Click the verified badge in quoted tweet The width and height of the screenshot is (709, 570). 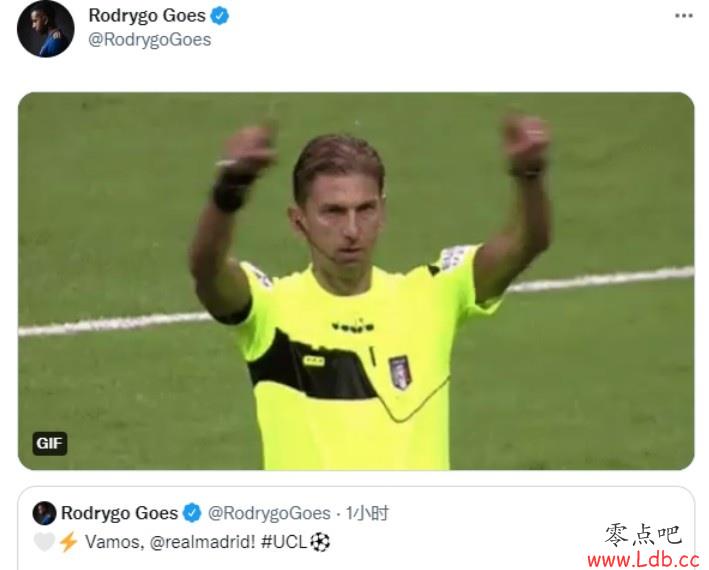(192, 513)
